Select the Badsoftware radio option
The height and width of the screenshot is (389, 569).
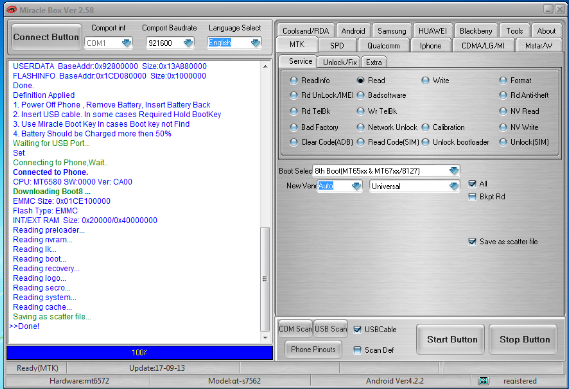(360, 95)
